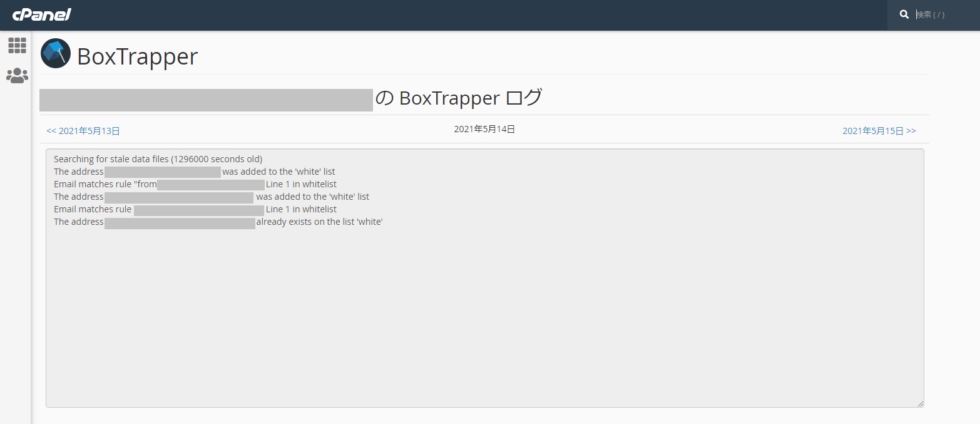Viewport: 980px width, 424px height.
Task: Click the cPanel logo
Action: (42, 14)
